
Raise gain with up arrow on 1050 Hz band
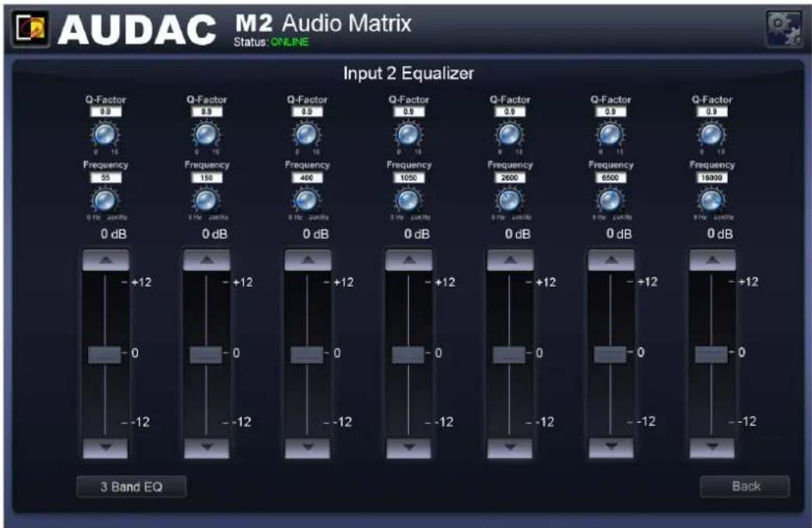click(409, 260)
